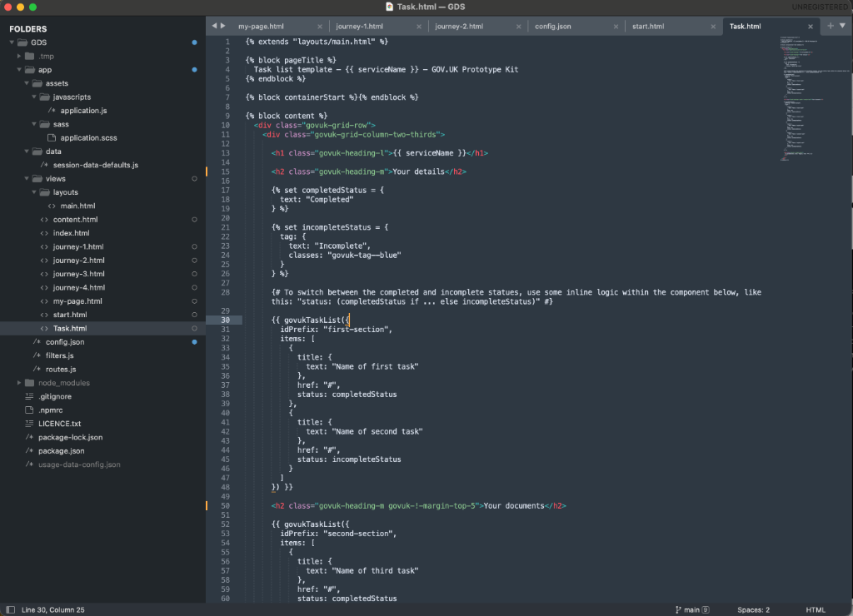Switch to the my-page.html tab
Viewport: 853px width, 616px height.
261,26
